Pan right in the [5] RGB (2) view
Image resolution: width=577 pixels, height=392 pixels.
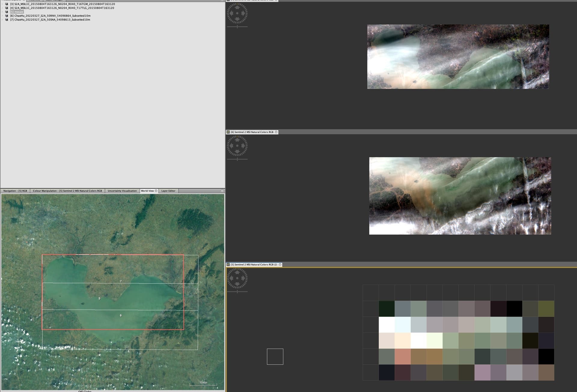[x=243, y=279]
